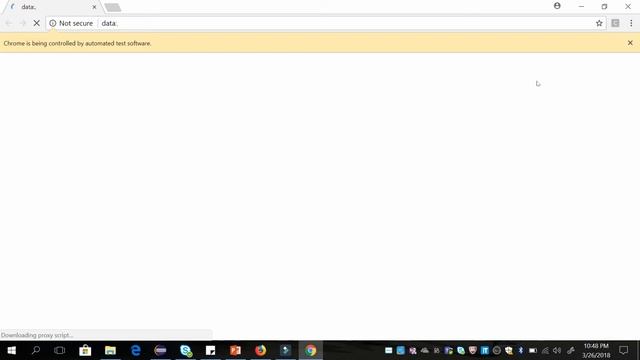Open the Chrome profile account icon
Image resolution: width=640 pixels, height=360 pixels.
pos(557,6)
